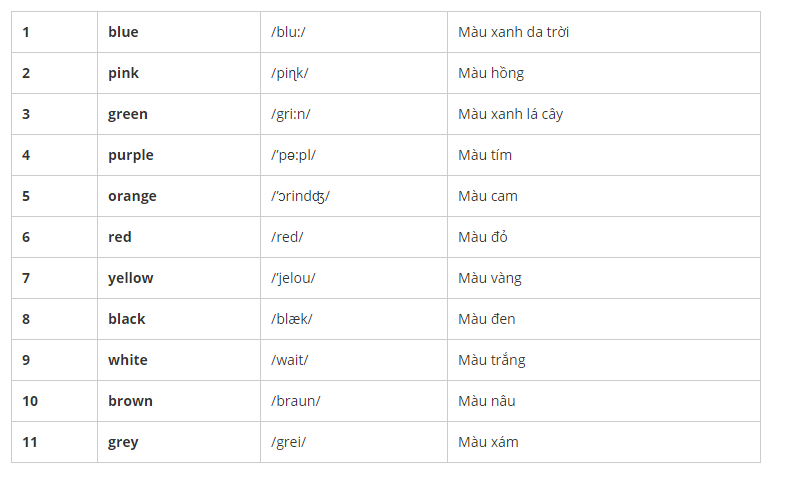Click the word "brown" in row 10
793x479 pixels.
point(130,401)
